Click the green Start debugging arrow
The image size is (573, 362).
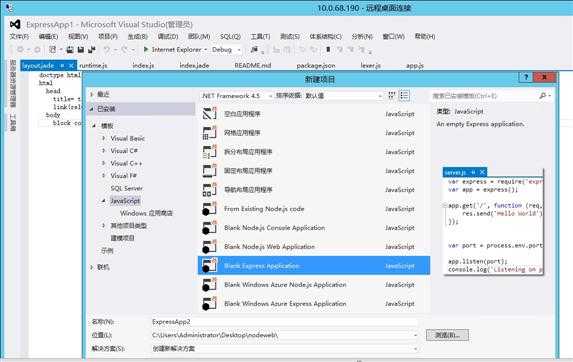coord(146,49)
